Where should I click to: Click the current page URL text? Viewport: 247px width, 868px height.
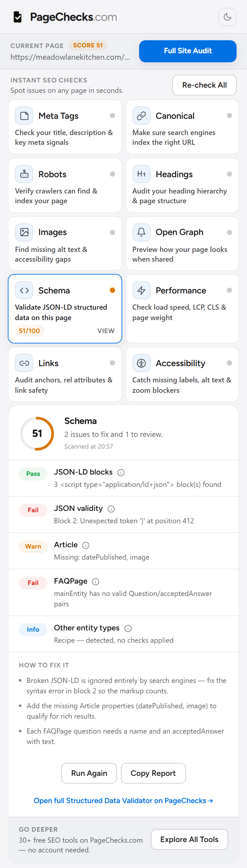70,57
